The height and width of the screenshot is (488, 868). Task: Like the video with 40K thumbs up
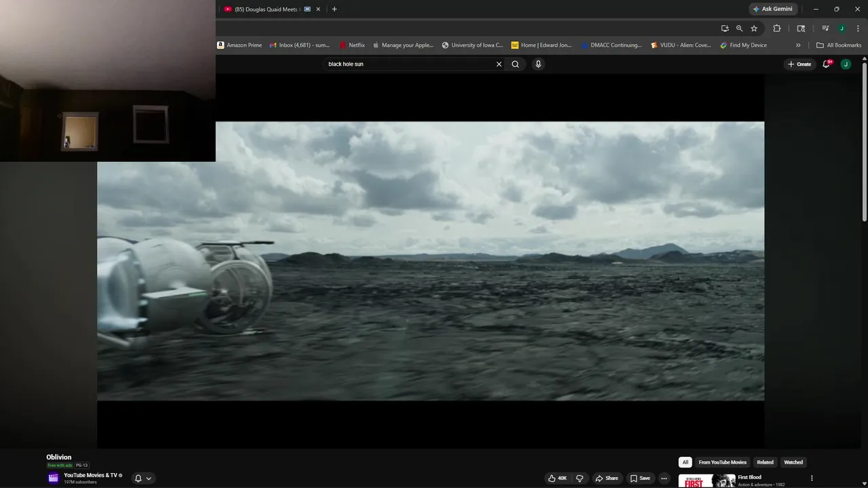click(558, 479)
